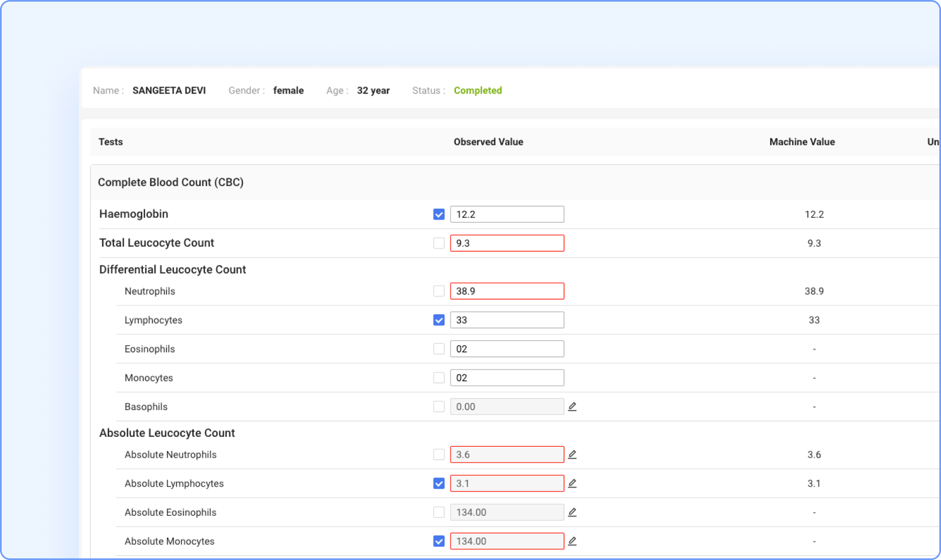Click the edit pencil icon for Basophils

click(572, 407)
